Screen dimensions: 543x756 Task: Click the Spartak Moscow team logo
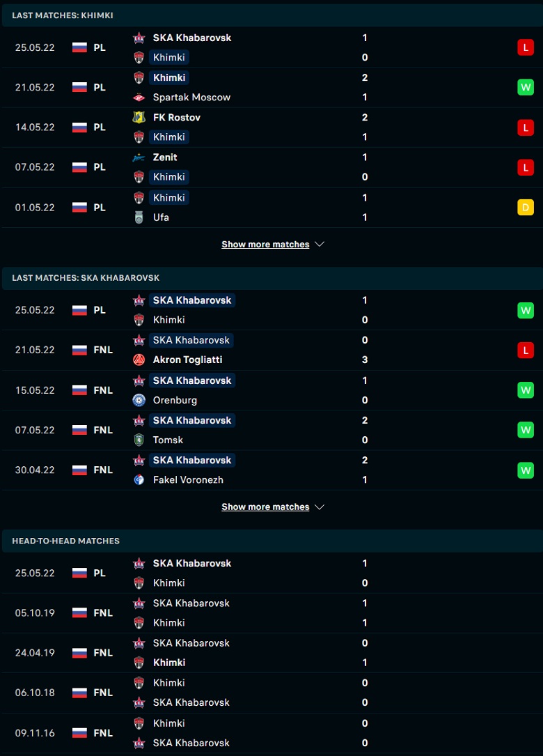click(139, 98)
